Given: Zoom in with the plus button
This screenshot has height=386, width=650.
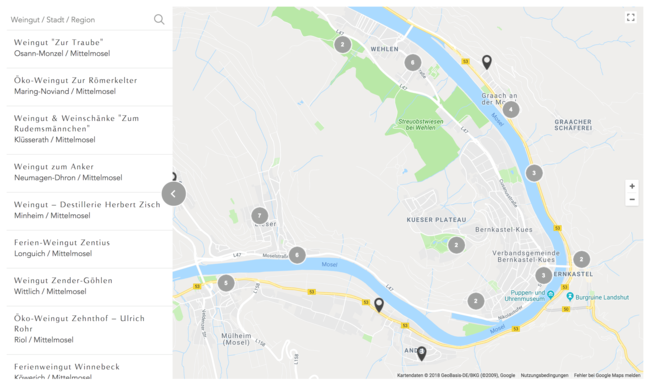Looking at the screenshot, I should click(632, 186).
